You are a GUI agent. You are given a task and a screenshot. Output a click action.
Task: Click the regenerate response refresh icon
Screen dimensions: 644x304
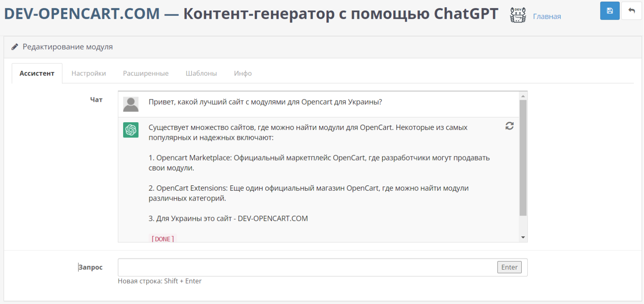click(x=510, y=126)
